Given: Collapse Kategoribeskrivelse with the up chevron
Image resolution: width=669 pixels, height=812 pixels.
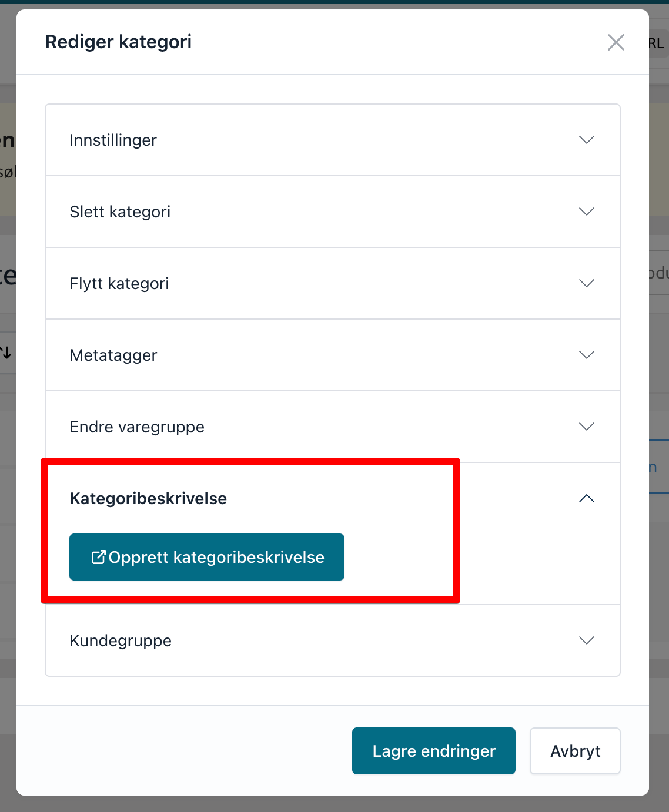Looking at the screenshot, I should point(586,498).
